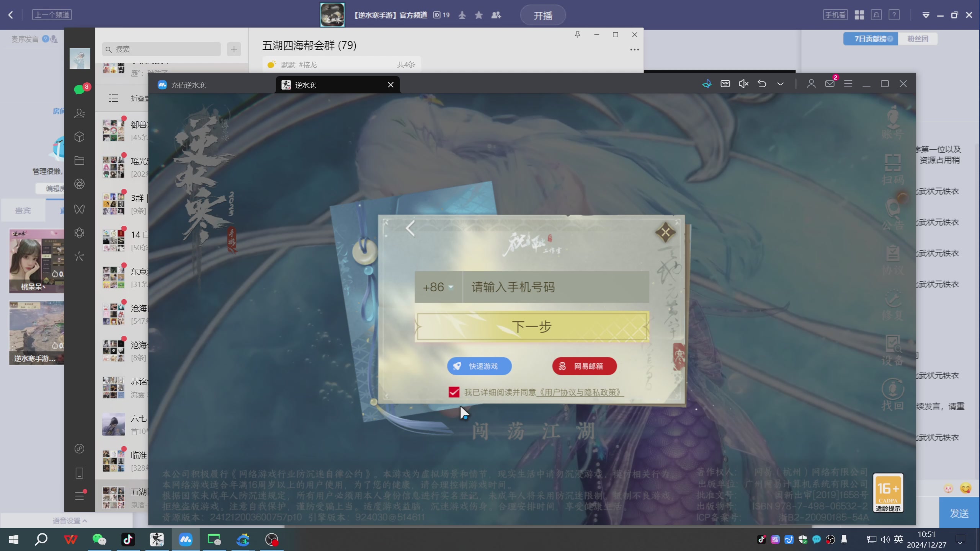Click the 16+ age rating notice badge
Image resolution: width=980 pixels, height=551 pixels.
pyautogui.click(x=888, y=493)
